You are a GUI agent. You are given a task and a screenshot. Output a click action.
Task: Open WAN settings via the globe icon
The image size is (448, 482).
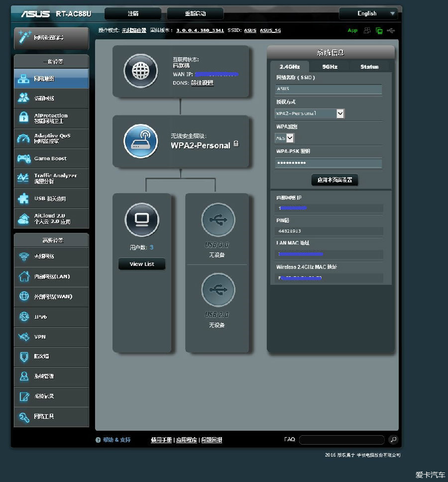pos(24,296)
